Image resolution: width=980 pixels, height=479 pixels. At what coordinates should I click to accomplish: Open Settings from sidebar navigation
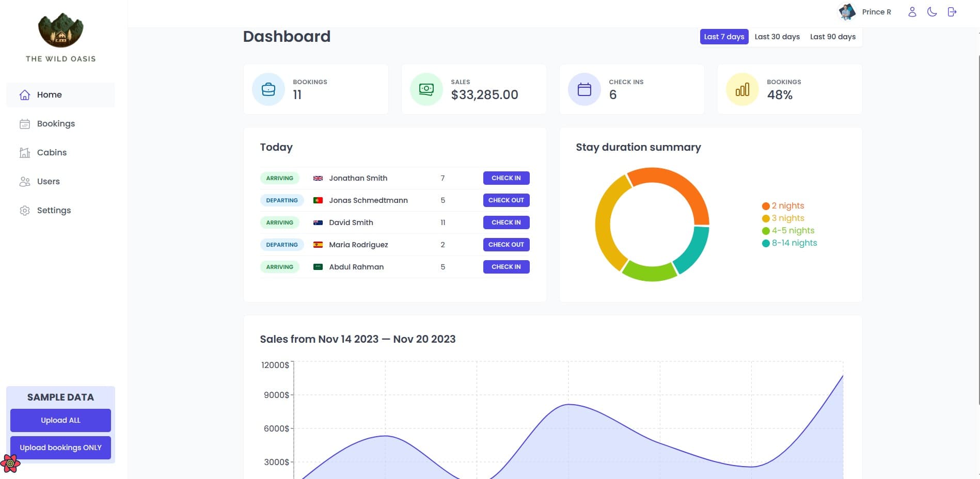(x=54, y=211)
